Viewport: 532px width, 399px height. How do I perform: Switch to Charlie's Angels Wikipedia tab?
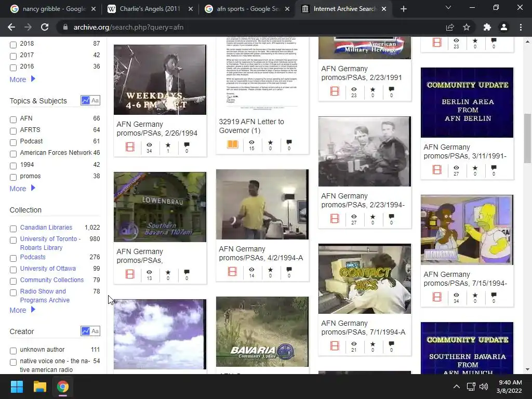click(150, 9)
